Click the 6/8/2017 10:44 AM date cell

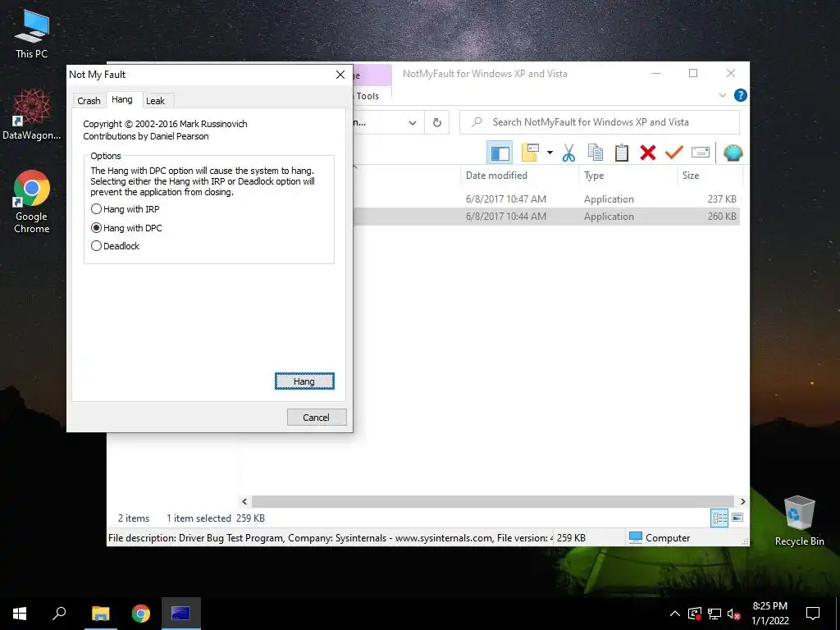(x=505, y=217)
